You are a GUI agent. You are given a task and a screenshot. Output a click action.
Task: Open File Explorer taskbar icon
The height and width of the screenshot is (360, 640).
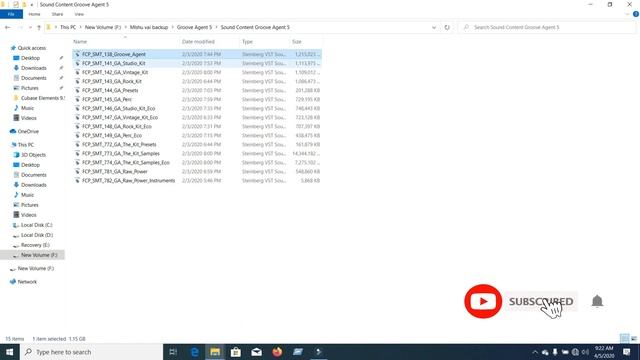point(215,352)
